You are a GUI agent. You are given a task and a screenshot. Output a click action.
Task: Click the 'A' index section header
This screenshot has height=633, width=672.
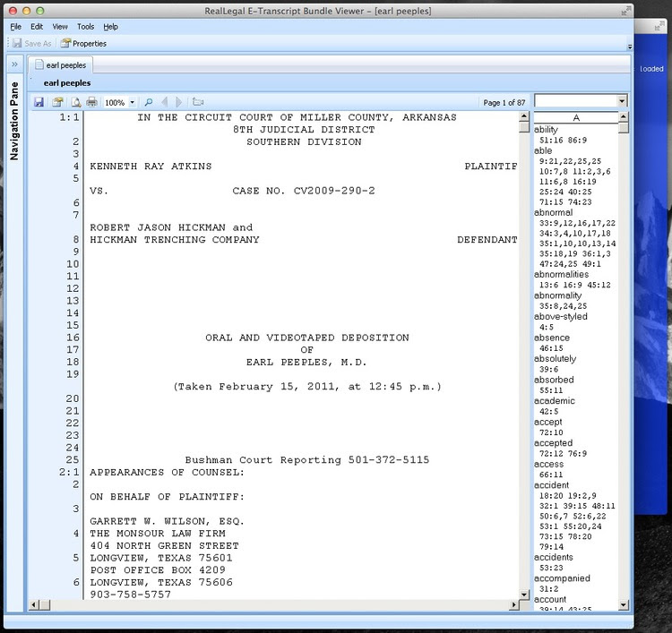pyautogui.click(x=576, y=117)
